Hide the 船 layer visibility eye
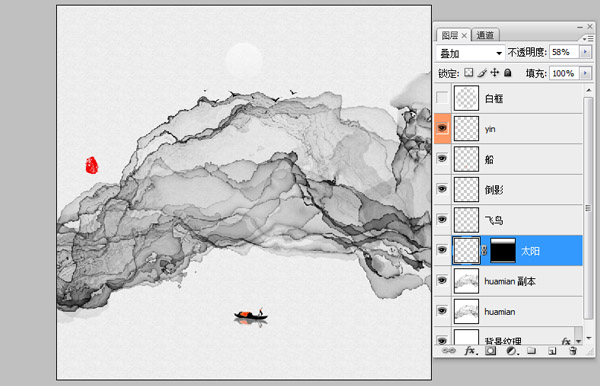This screenshot has width=600, height=386. coord(442,158)
